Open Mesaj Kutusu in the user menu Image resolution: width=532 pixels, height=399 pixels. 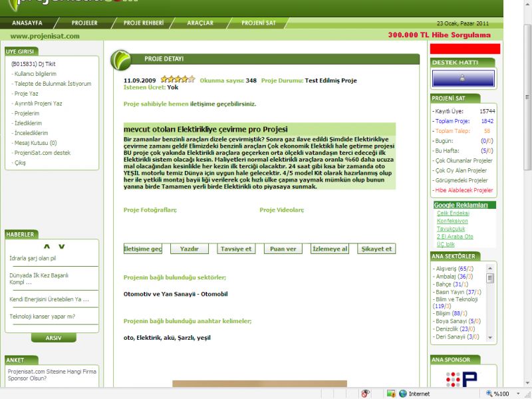tap(35, 143)
